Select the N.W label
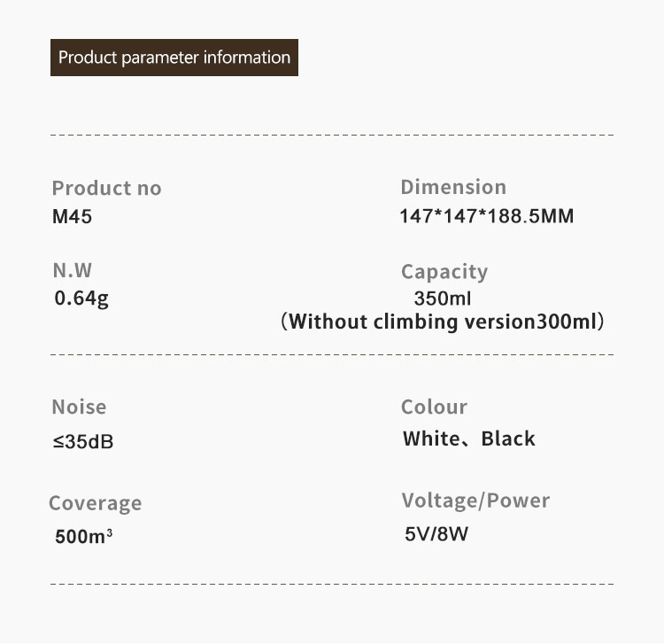Image resolution: width=664 pixels, height=644 pixels. point(72,270)
